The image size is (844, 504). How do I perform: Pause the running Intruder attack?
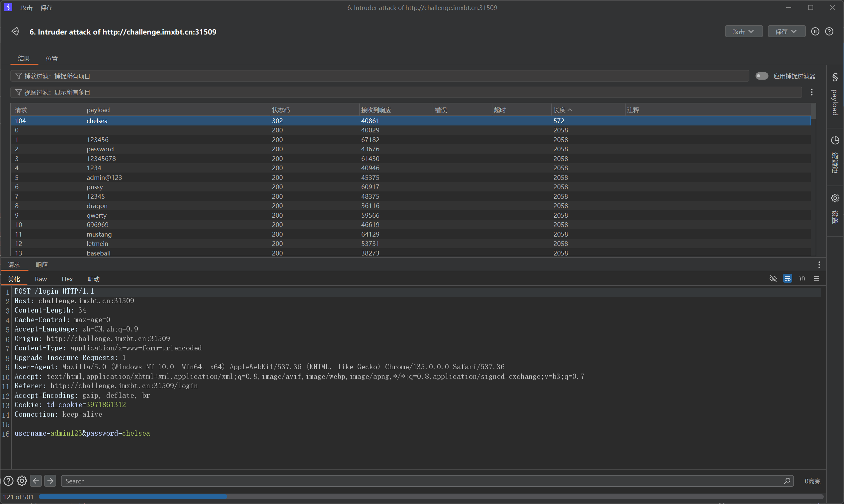(x=815, y=31)
